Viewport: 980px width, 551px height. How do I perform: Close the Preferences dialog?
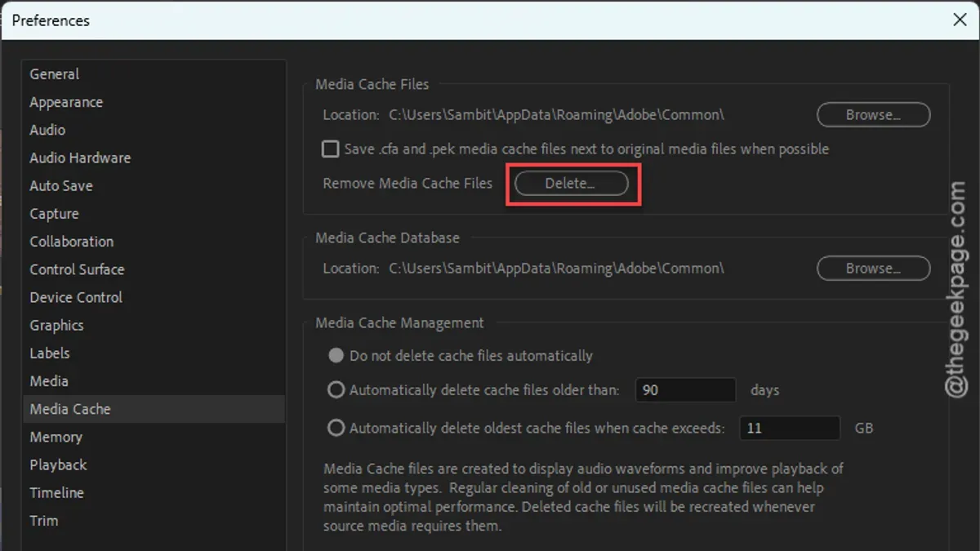coord(960,20)
